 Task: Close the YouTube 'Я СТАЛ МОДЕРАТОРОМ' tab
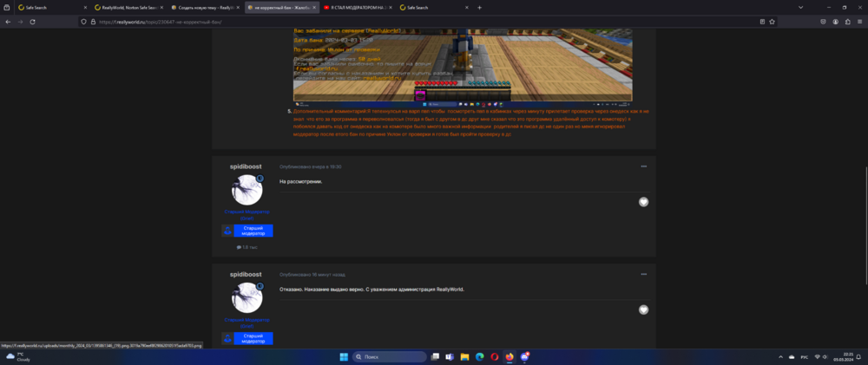tap(391, 8)
